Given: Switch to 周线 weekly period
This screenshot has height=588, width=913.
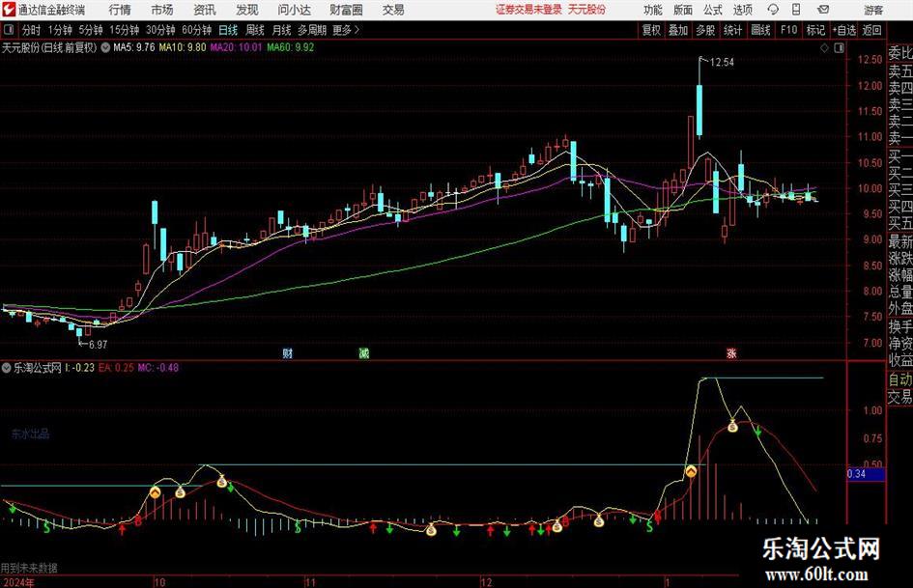Looking at the screenshot, I should (x=254, y=30).
